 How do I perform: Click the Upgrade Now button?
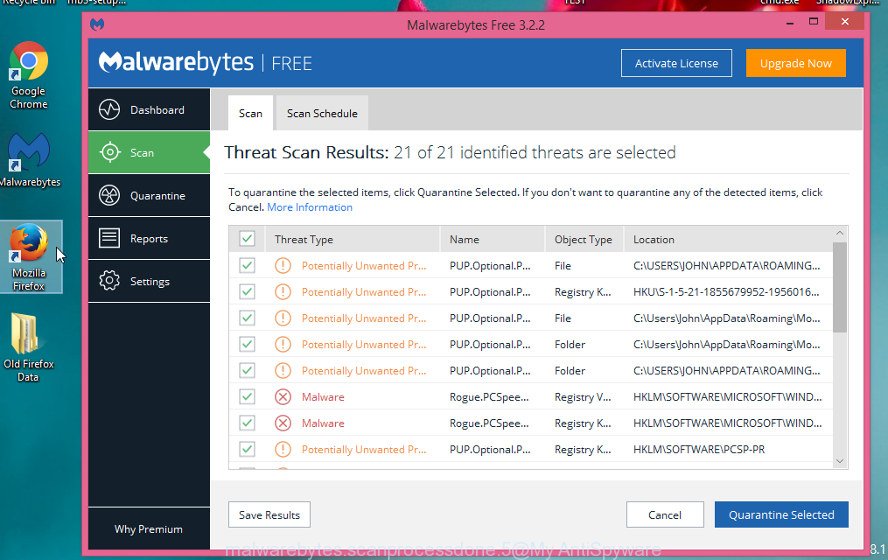tap(796, 63)
